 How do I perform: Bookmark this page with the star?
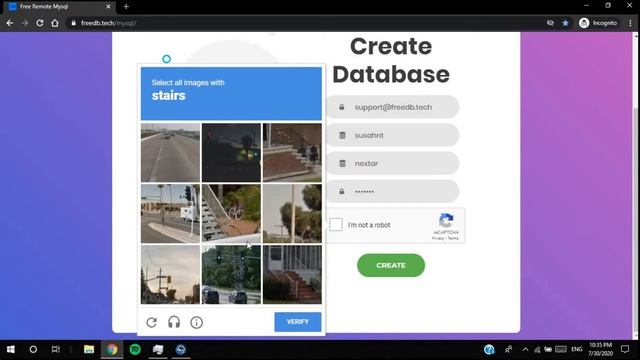(x=565, y=23)
